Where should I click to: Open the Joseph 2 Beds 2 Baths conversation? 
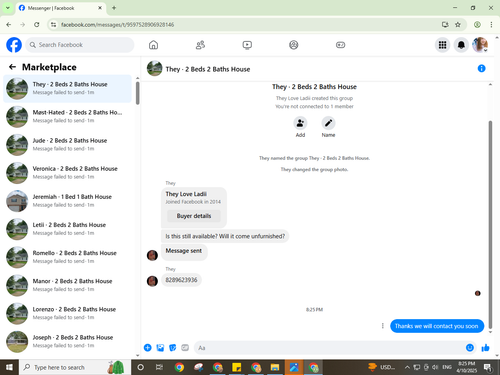(67, 341)
